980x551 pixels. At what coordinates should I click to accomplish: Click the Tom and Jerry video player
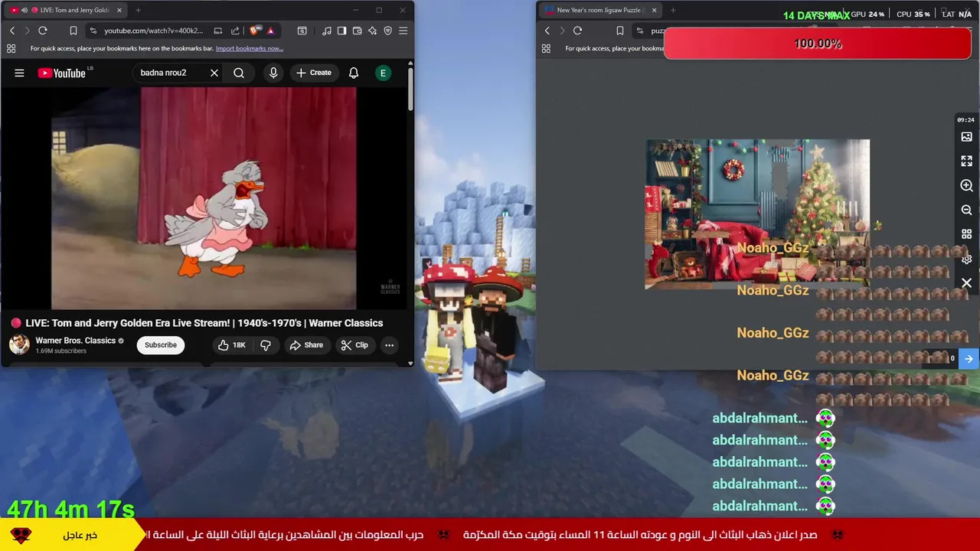pos(204,198)
